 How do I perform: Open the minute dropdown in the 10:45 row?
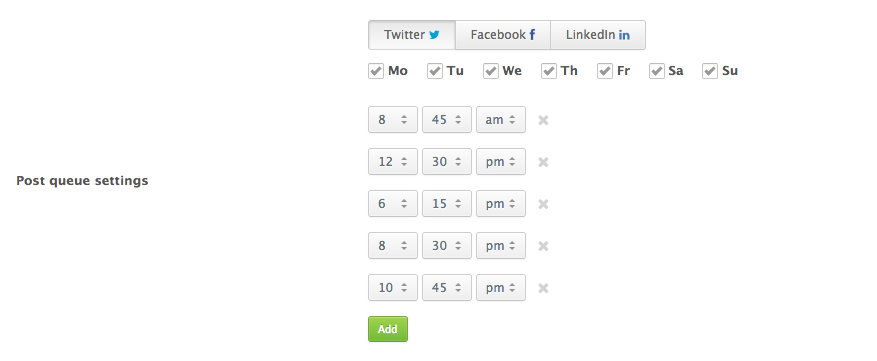tap(447, 288)
